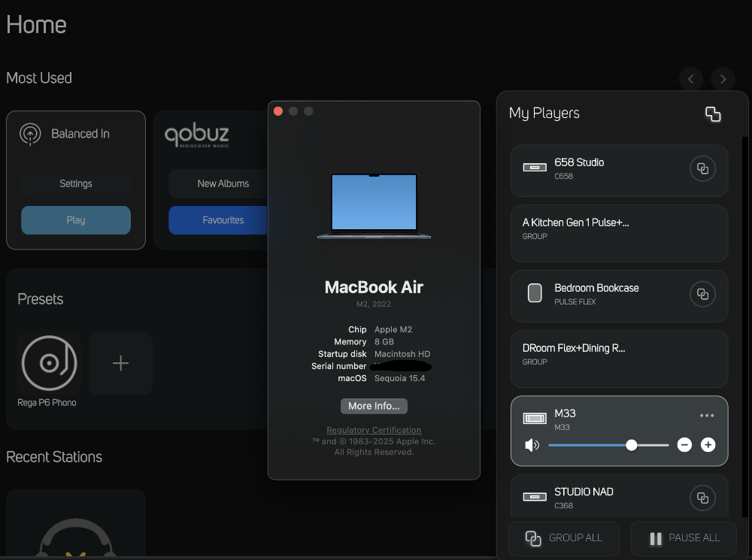Select the Rega P6 Phono preset
This screenshot has height=560, width=752.
[49, 363]
